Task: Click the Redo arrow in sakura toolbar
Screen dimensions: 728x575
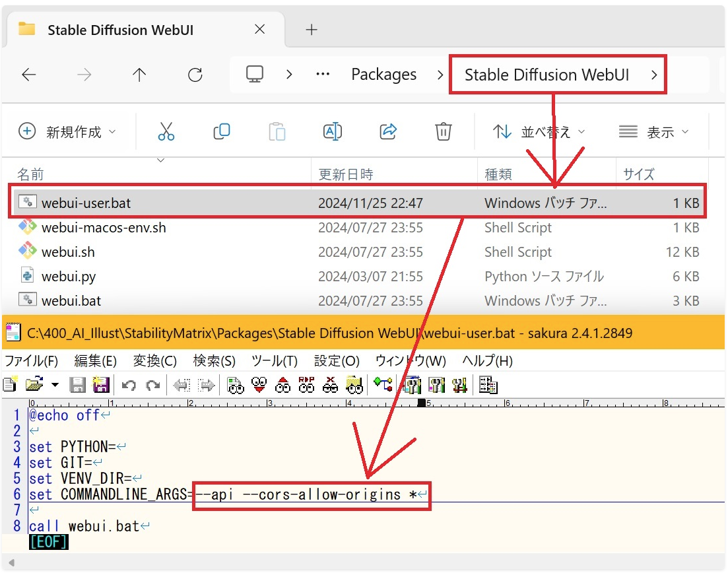Action: 152,385
